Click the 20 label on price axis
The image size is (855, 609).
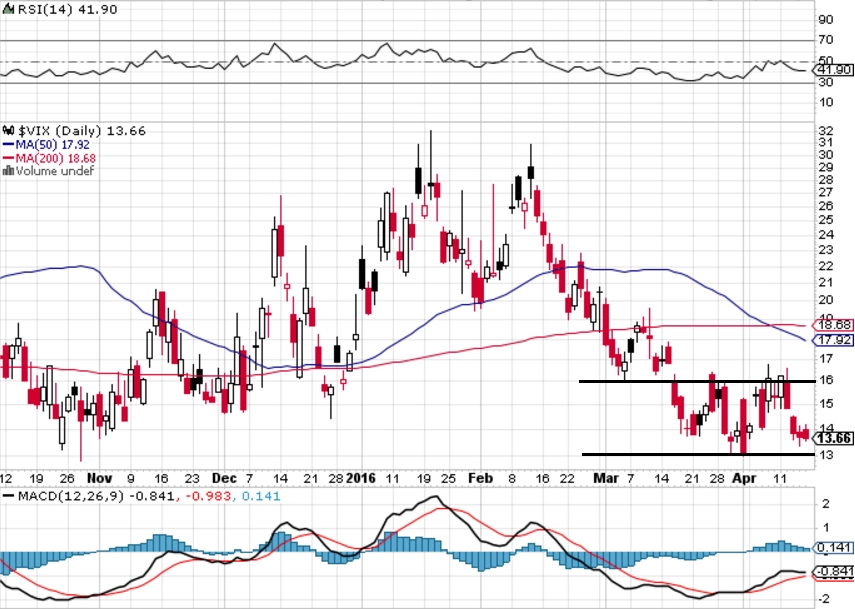pyautogui.click(x=826, y=300)
